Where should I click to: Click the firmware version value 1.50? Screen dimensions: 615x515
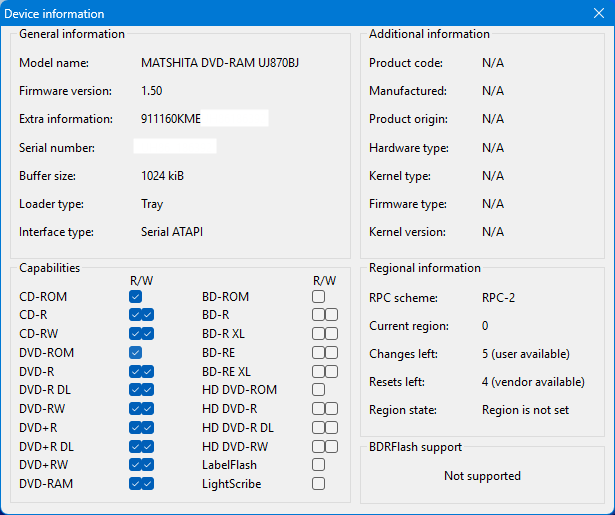pyautogui.click(x=152, y=91)
